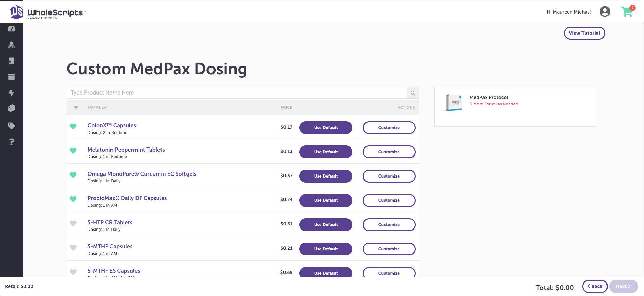Customize ColonX Capsules dosing
The height and width of the screenshot is (296, 644).
tap(389, 128)
